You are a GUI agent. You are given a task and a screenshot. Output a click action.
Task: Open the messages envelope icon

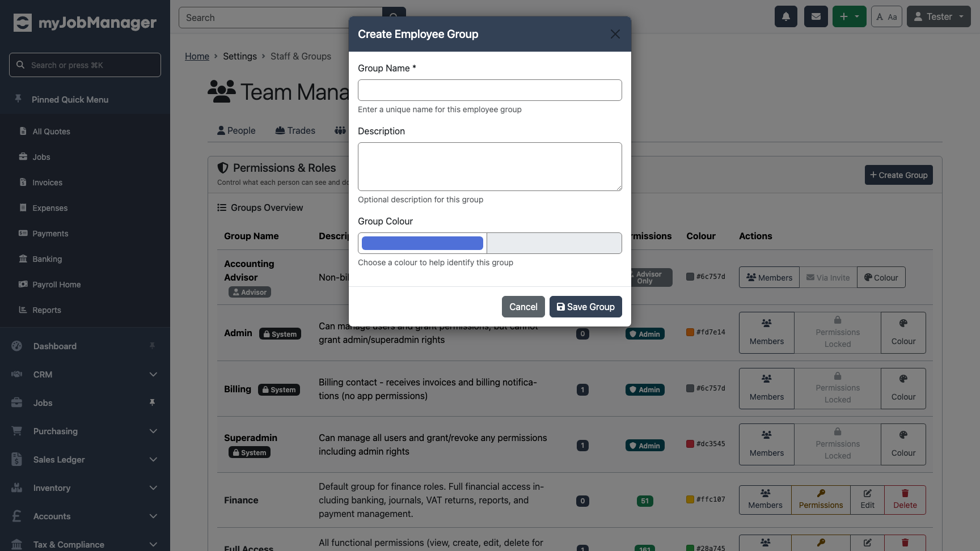pos(816,16)
